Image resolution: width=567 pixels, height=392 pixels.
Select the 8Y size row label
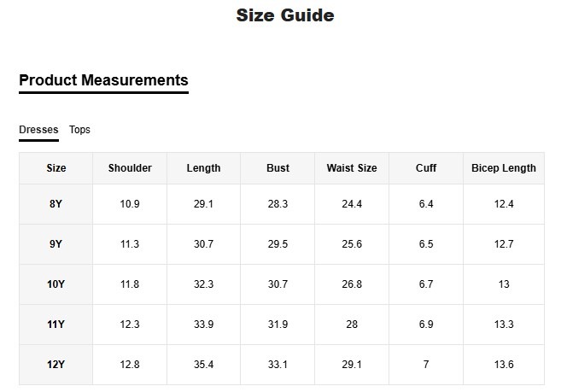tap(56, 204)
